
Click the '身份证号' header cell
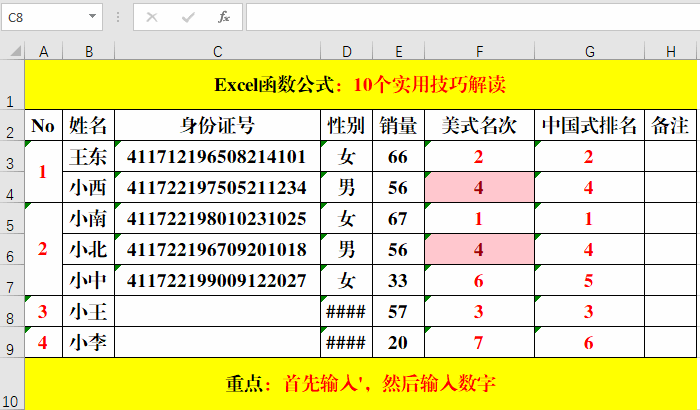217,125
